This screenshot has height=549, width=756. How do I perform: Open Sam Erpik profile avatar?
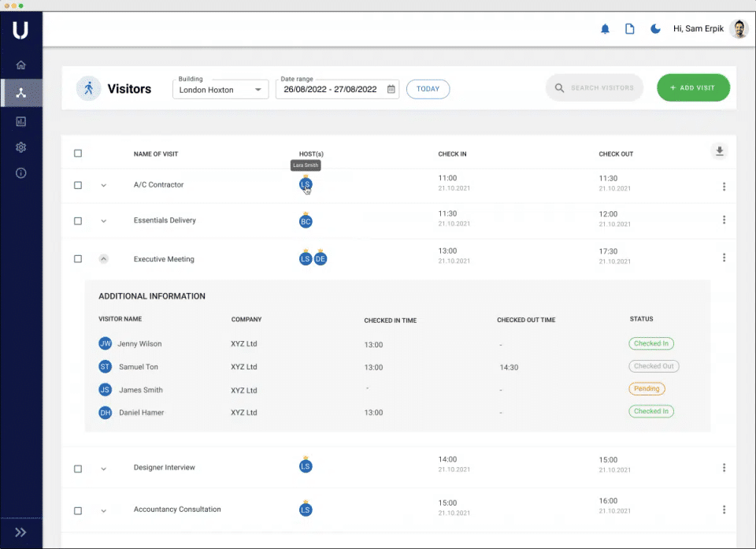tap(738, 29)
